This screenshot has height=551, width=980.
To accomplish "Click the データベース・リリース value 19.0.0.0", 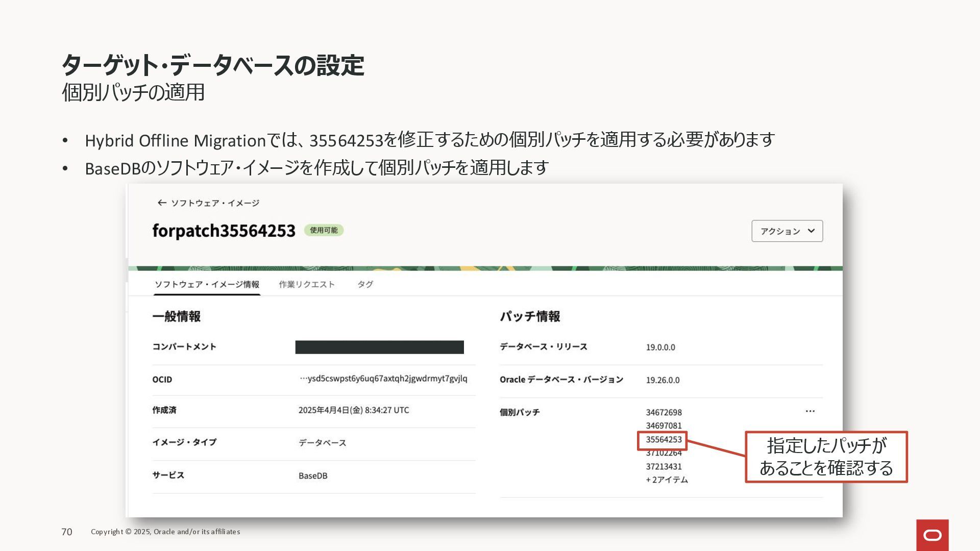I will [x=660, y=347].
